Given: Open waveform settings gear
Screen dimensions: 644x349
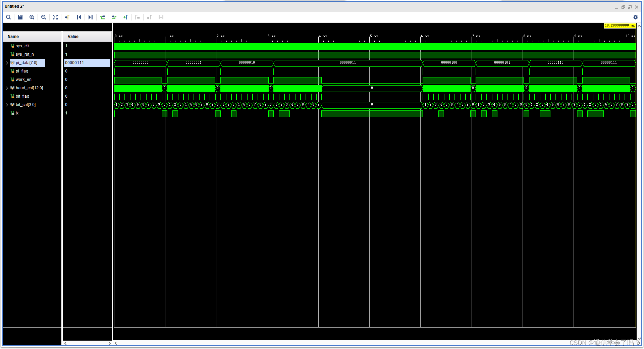Looking at the screenshot, I should click(635, 17).
